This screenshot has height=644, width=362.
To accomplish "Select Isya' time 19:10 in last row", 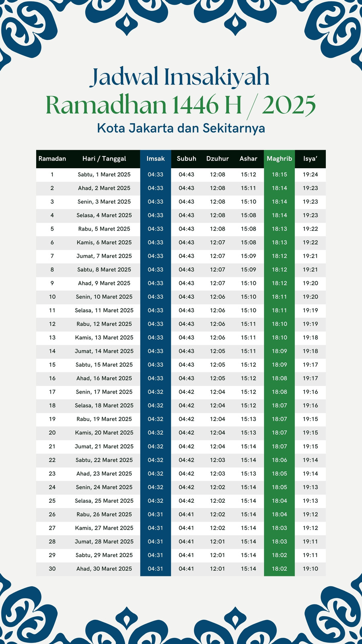I will pos(311,569).
